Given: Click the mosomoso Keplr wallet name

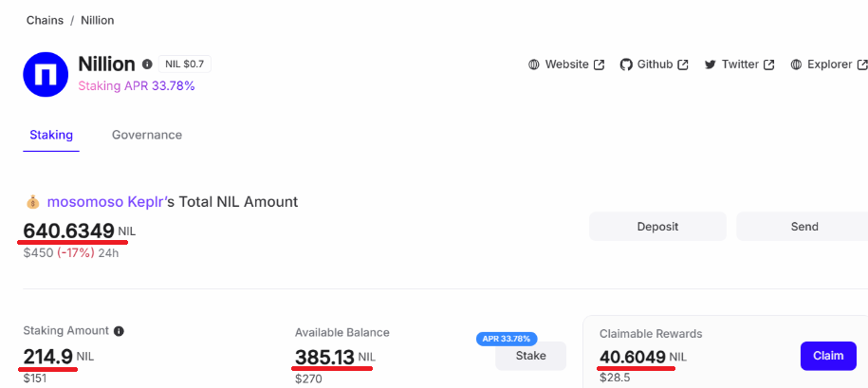Looking at the screenshot, I should (x=105, y=202).
